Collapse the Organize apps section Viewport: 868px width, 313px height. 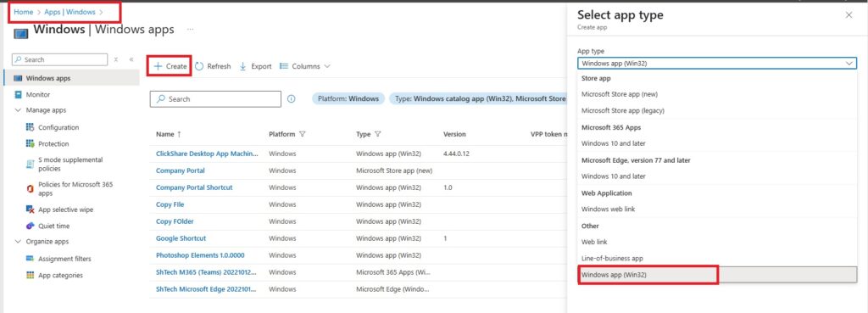click(x=19, y=242)
